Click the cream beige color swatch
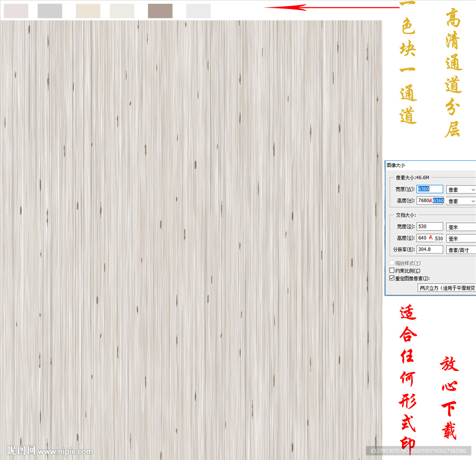The width and height of the screenshot is (476, 460). (88, 11)
